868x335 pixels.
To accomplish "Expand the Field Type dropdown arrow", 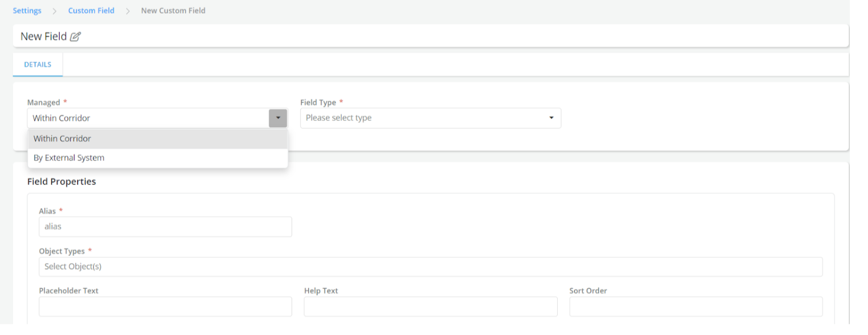I will tap(551, 118).
